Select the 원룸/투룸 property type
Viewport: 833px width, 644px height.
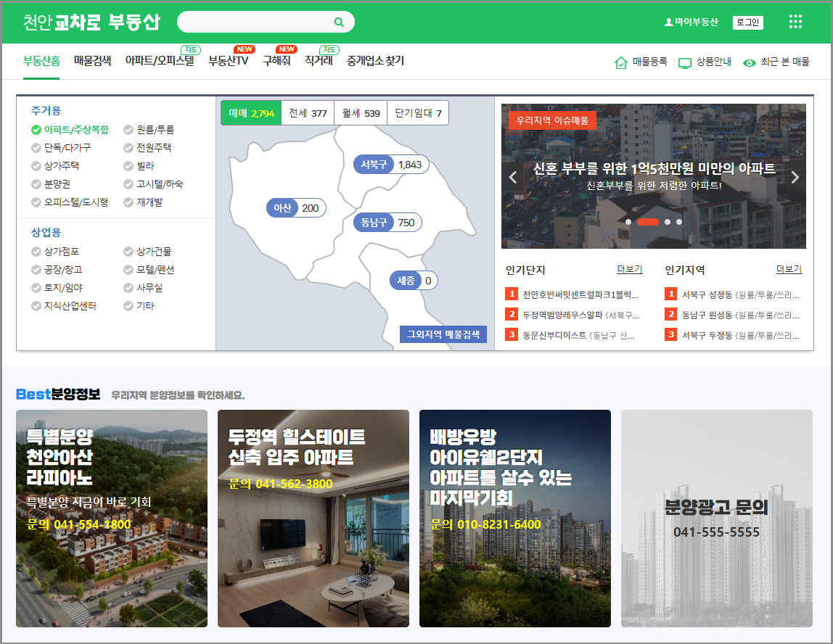pyautogui.click(x=149, y=129)
